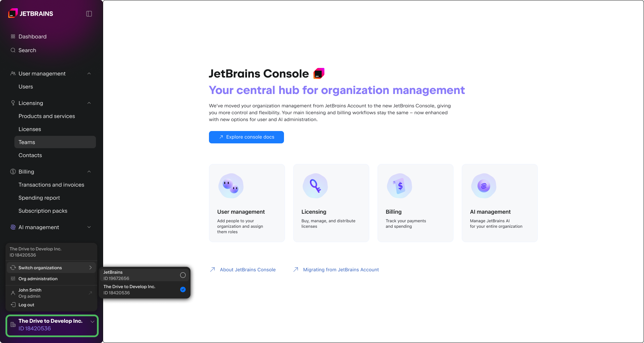This screenshot has height=343, width=644.
Task: Click the Search magnifier icon
Action: (x=13, y=50)
